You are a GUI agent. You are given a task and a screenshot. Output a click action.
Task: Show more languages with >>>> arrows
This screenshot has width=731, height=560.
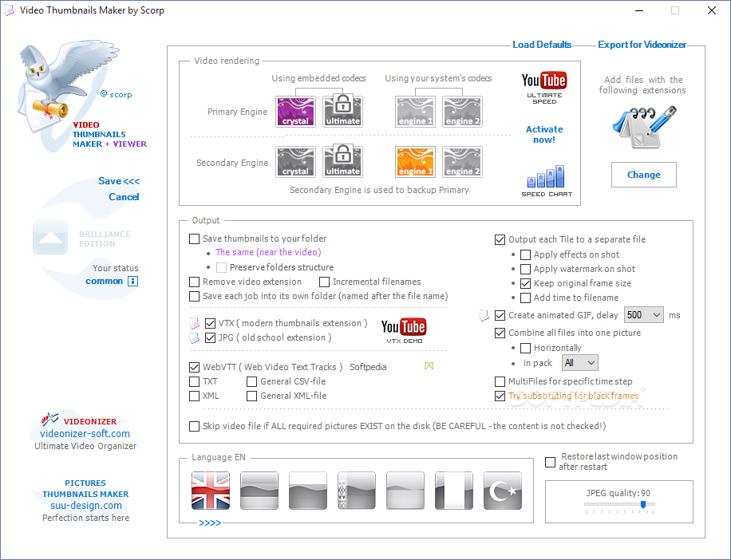click(x=210, y=523)
